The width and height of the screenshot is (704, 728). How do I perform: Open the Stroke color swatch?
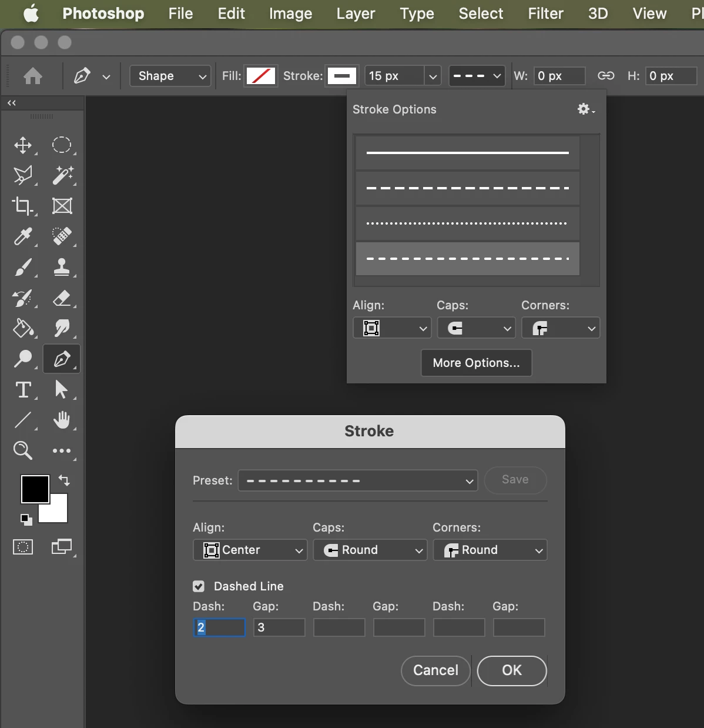click(342, 76)
